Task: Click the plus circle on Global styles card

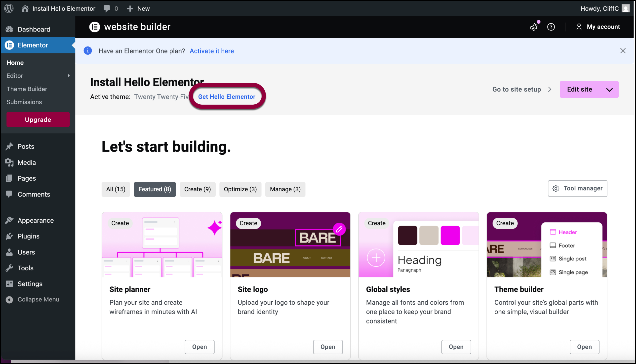Action: pyautogui.click(x=376, y=258)
